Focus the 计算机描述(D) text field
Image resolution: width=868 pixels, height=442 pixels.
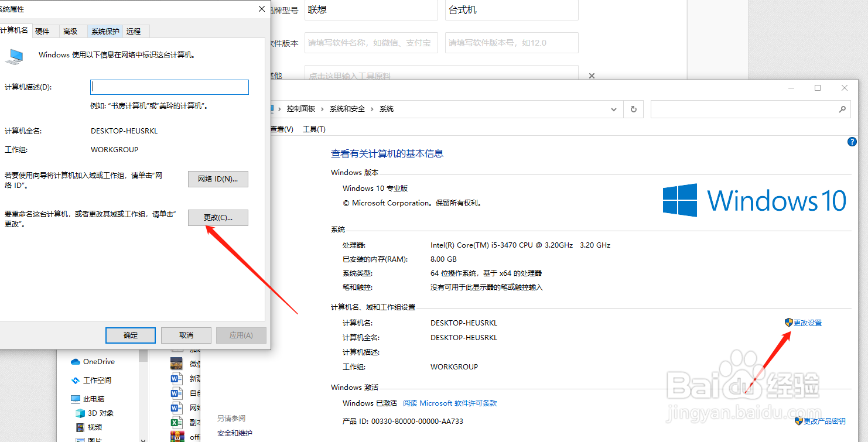point(170,87)
